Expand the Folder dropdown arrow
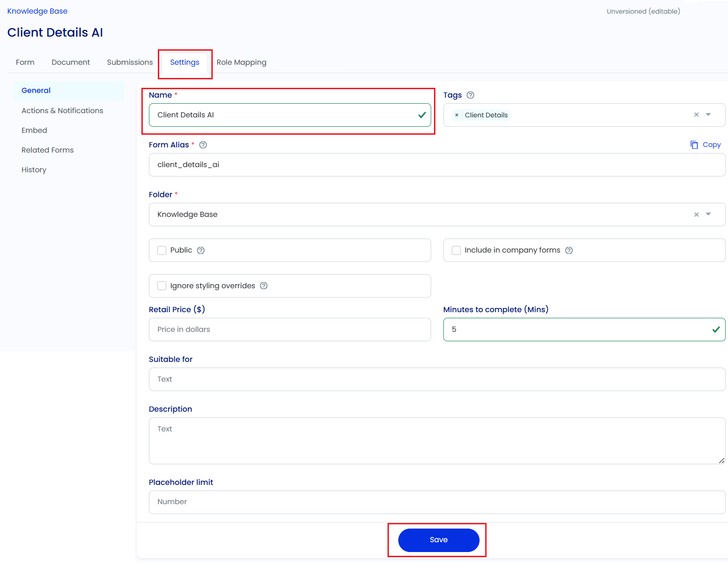 tap(708, 214)
